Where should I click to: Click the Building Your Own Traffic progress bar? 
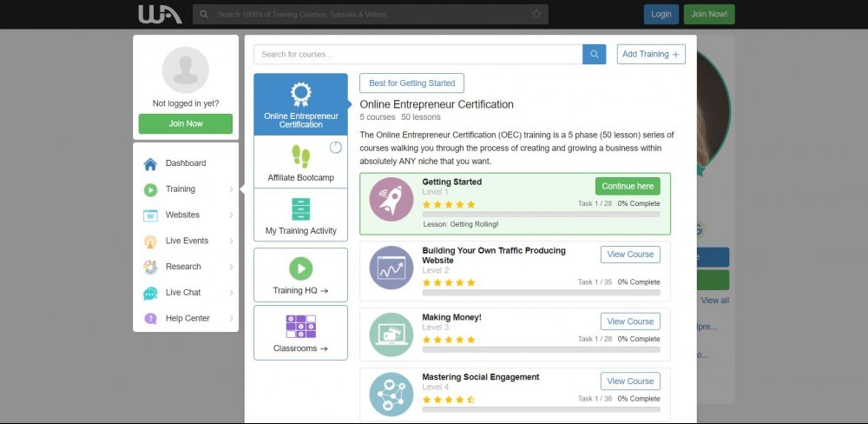[542, 293]
